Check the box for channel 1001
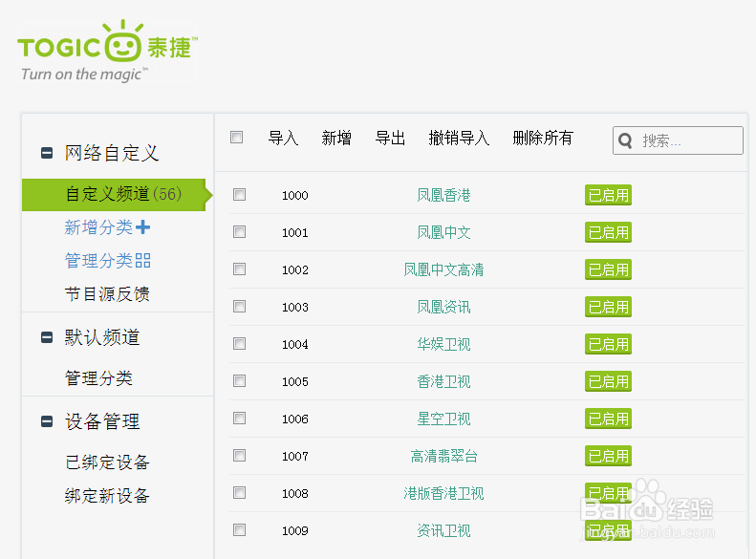Image resolution: width=756 pixels, height=559 pixels. (239, 232)
